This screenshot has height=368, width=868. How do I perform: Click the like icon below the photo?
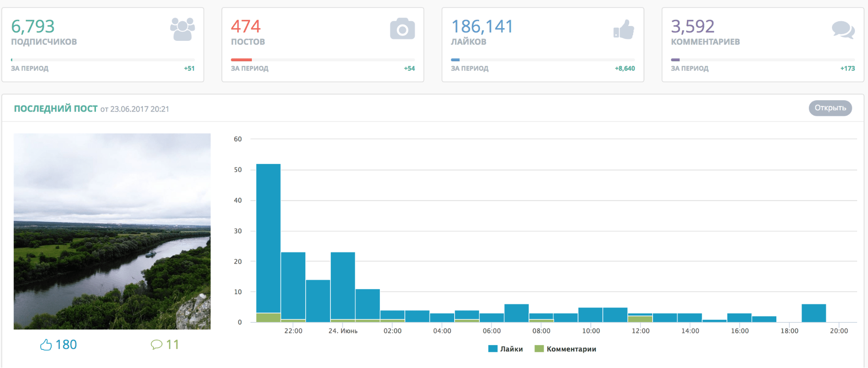(x=46, y=345)
